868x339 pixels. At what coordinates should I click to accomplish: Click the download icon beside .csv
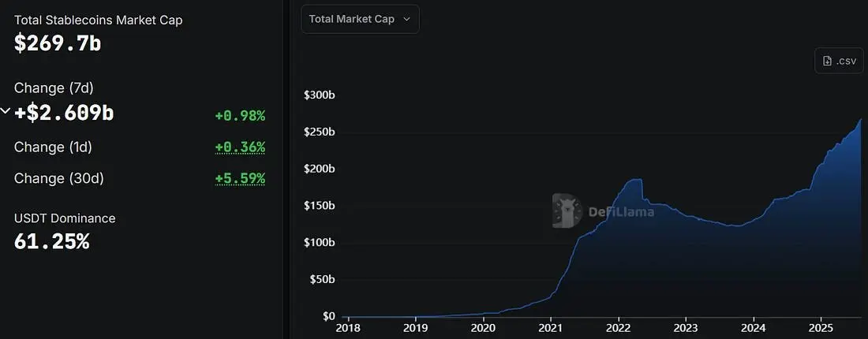[x=827, y=61]
